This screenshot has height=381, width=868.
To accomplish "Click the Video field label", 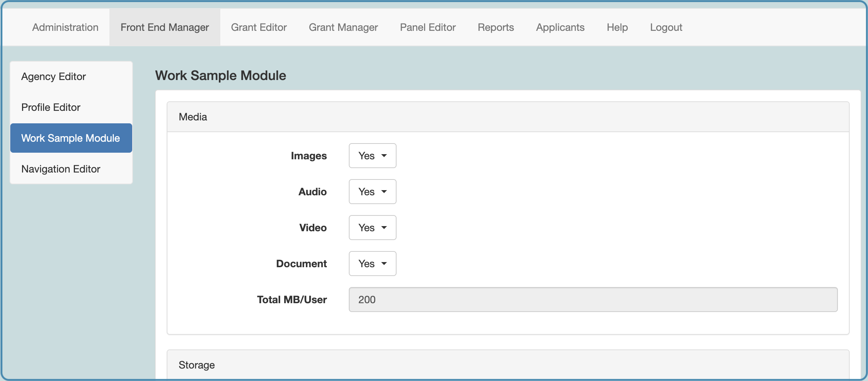I will [x=313, y=228].
